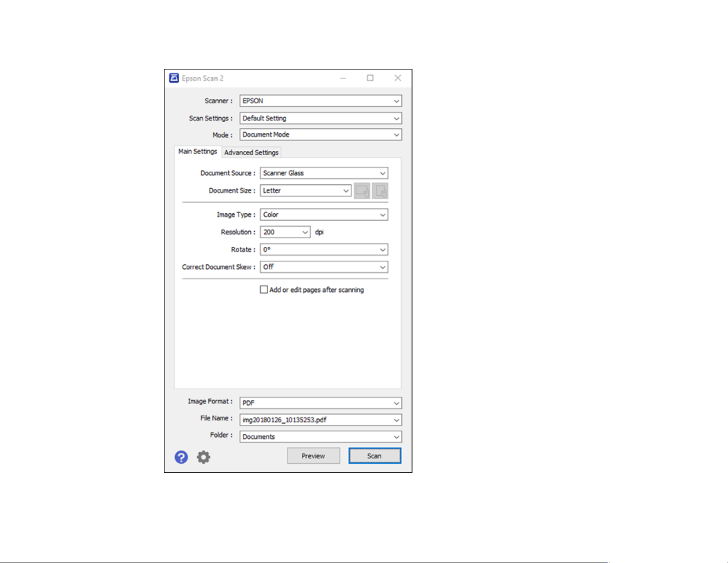Expand the Folder Documents dropdown

coord(321,437)
